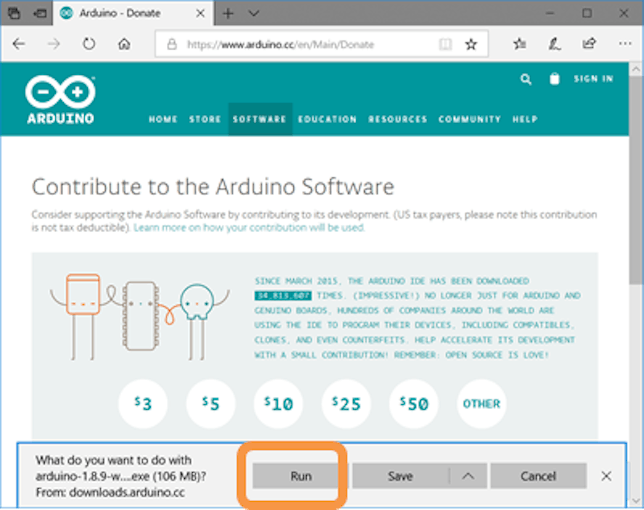The image size is (644, 510).
Task: Dismiss the download prompt bar
Action: (606, 476)
